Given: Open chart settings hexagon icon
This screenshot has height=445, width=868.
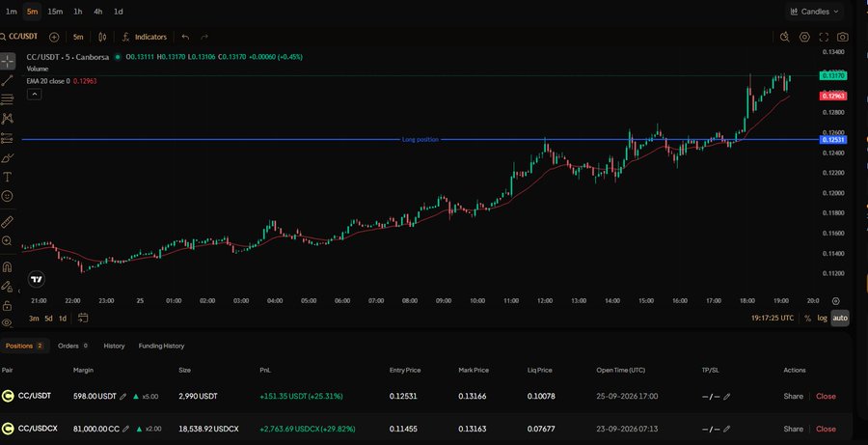Looking at the screenshot, I should pos(804,37).
